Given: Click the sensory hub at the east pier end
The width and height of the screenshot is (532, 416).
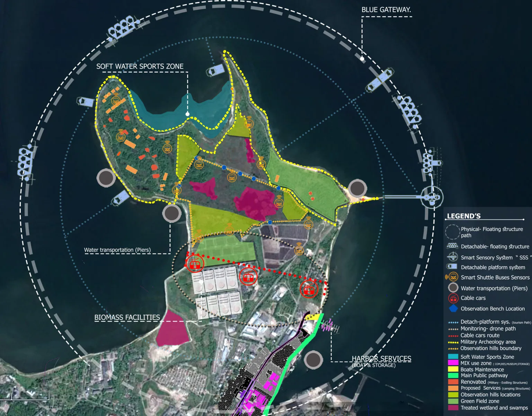Looking at the screenshot, I should pos(432,197).
